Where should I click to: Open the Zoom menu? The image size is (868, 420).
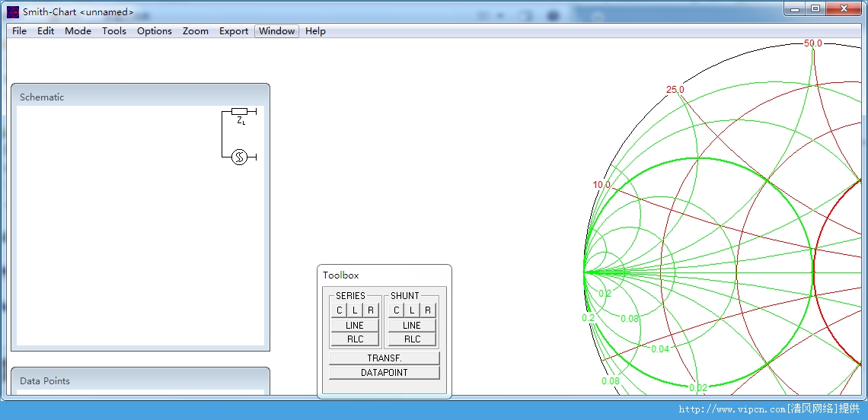(196, 31)
